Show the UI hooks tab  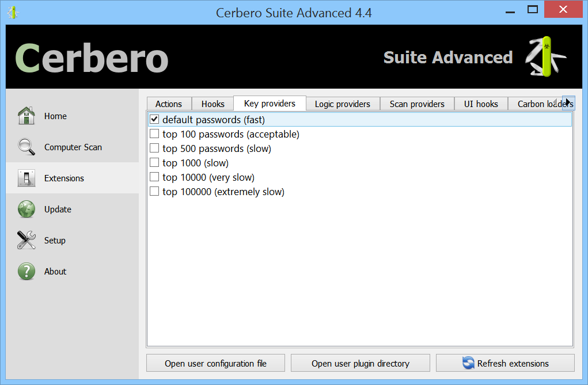481,104
